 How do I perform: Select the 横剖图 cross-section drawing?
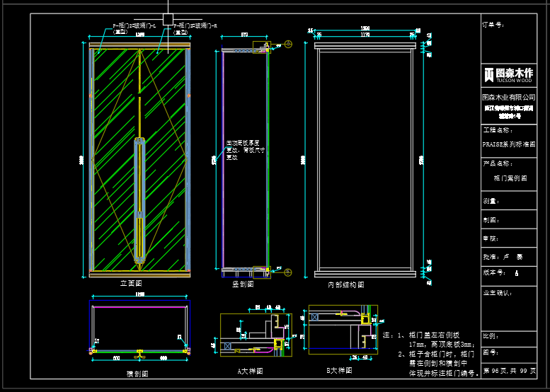[139, 325]
